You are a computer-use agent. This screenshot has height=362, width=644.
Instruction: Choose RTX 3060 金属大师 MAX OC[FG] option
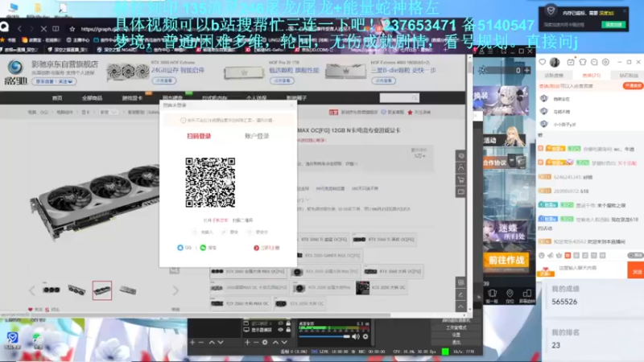click(x=249, y=271)
